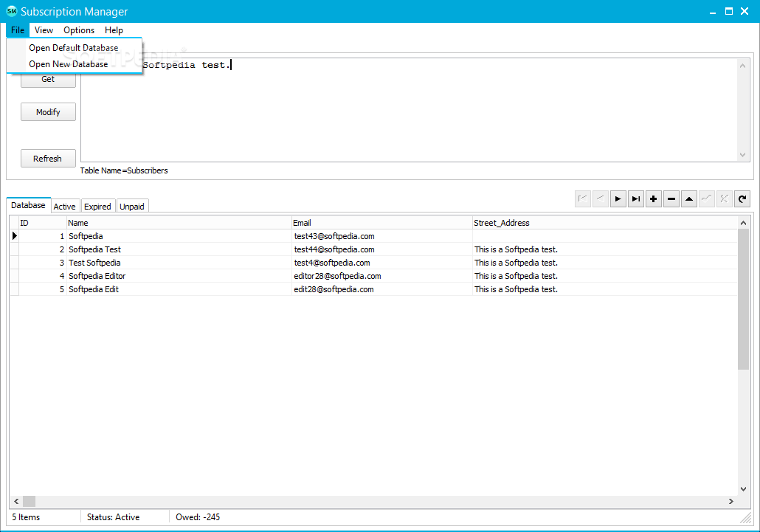Click the horizontal scrollbar left arrow
The width and height of the screenshot is (760, 532).
tap(16, 502)
